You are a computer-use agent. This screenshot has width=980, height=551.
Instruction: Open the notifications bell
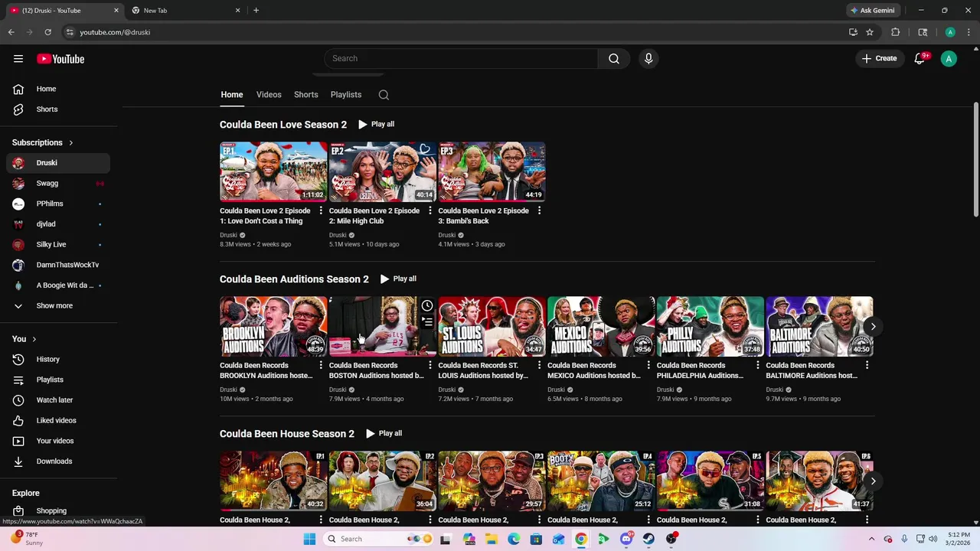pyautogui.click(x=920, y=59)
